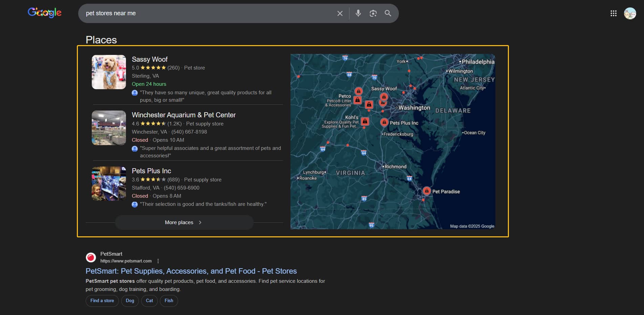644x315 pixels.
Task: Click the Google logo to go home
Action: click(x=44, y=13)
